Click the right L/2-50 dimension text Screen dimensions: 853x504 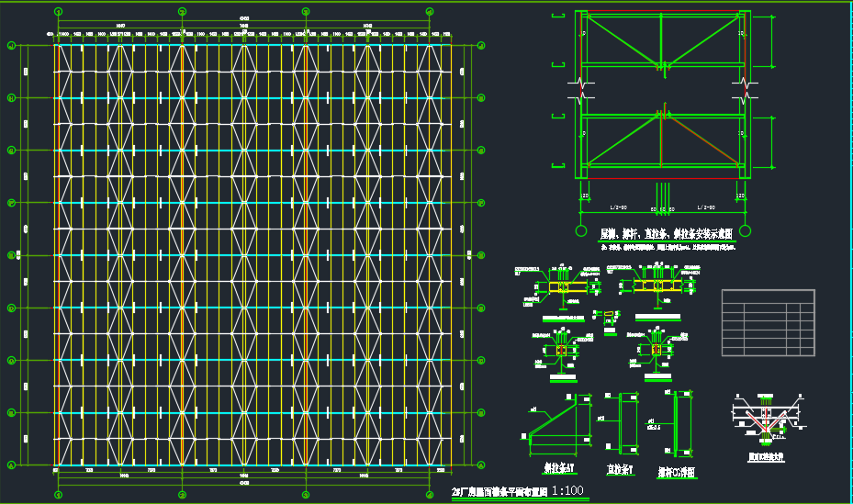706,207
